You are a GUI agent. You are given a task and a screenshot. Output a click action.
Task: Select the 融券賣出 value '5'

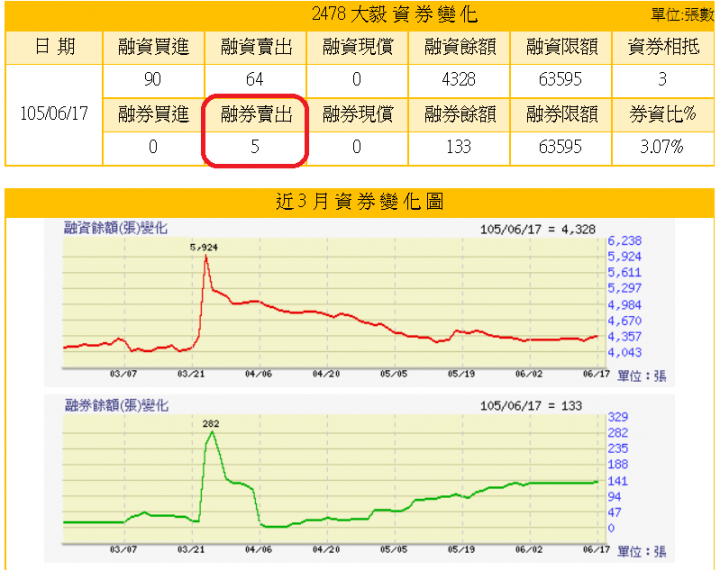(x=255, y=147)
